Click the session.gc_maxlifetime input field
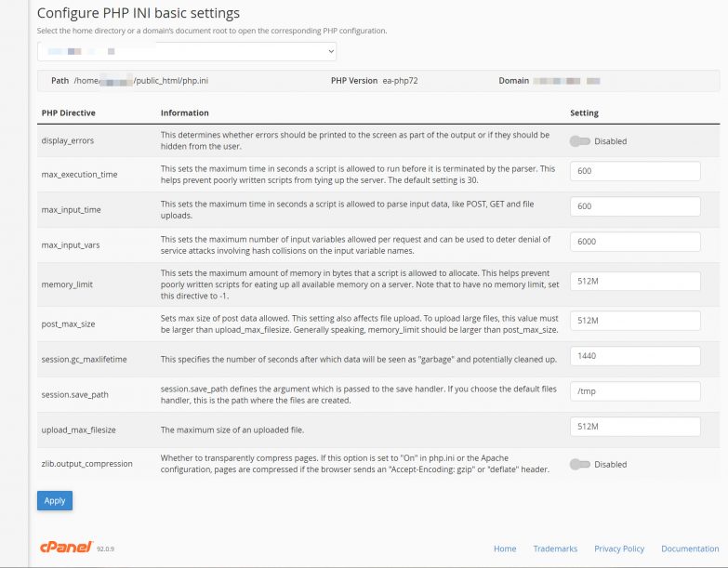This screenshot has height=568, width=728. 634,356
